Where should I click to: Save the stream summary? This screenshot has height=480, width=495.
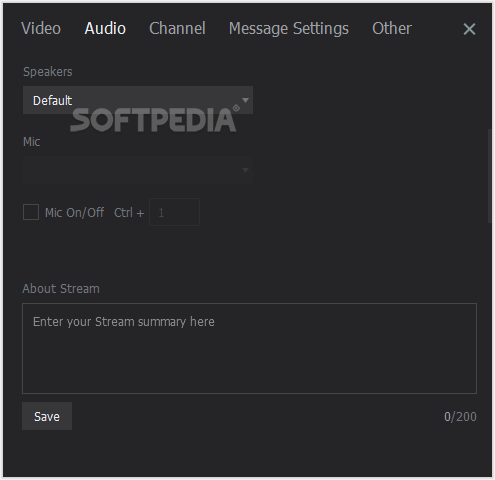47,416
